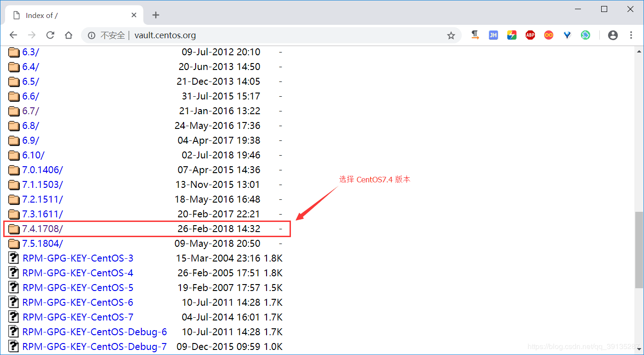Screen dimensions: 644x355
Task: Open the 6.6/ directory link
Action: (31, 96)
